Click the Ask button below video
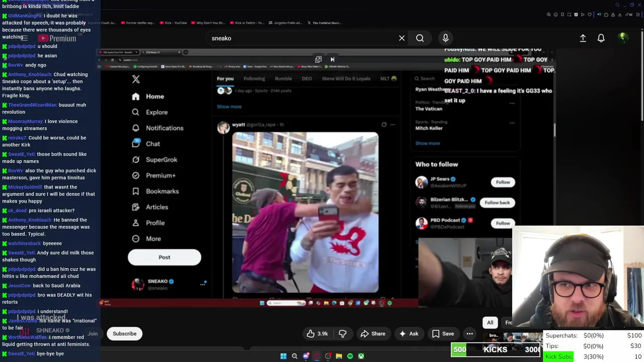This screenshot has height=362, width=644. (409, 333)
